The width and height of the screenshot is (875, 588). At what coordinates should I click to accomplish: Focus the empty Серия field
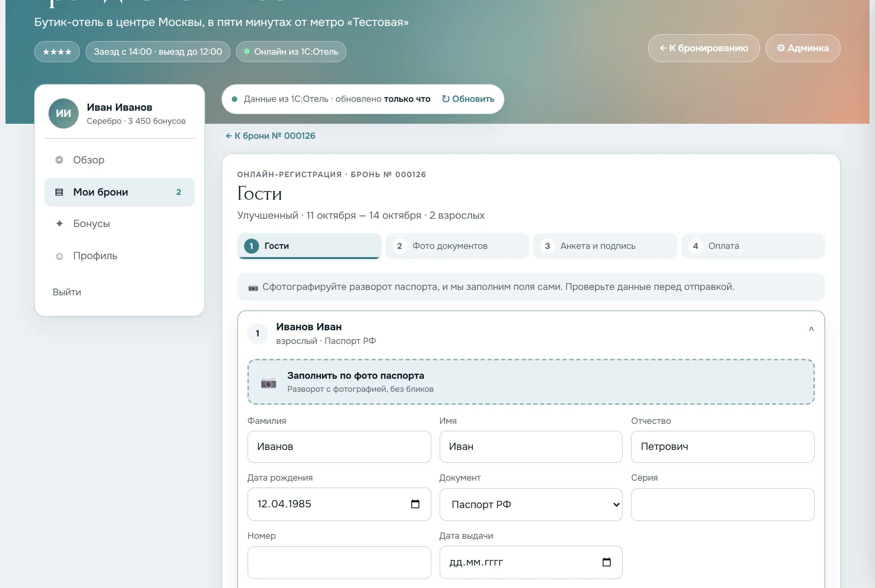723,504
